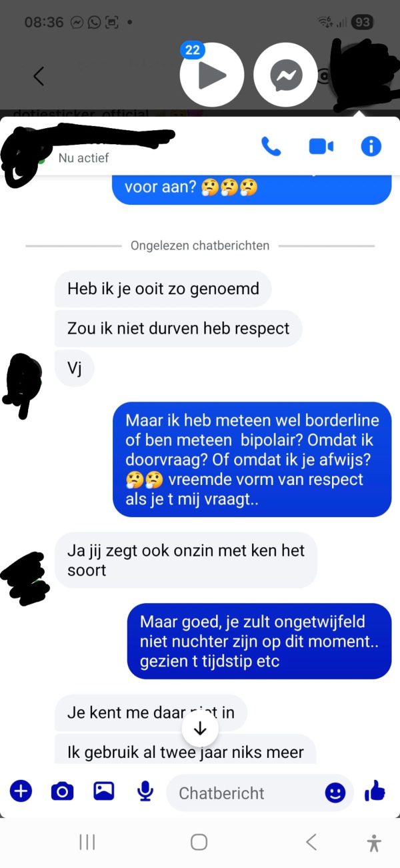The image size is (400, 868).
Task: Start a voice call with phone icon
Action: (x=271, y=146)
